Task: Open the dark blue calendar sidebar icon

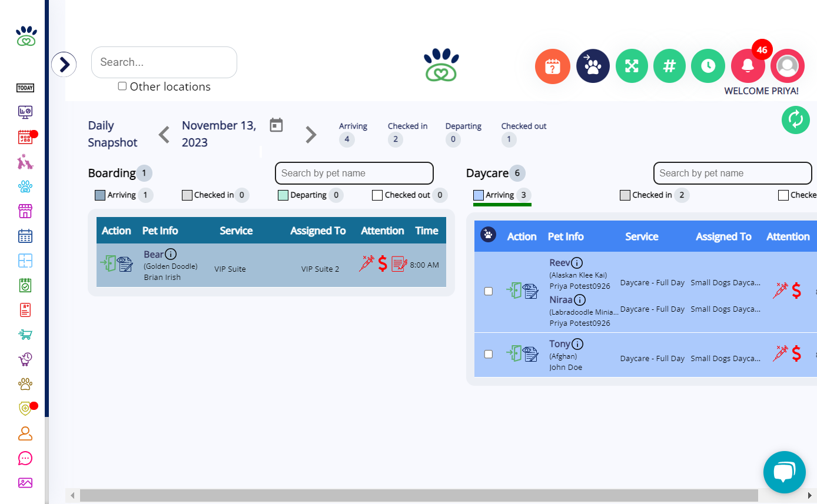Action: coord(25,236)
